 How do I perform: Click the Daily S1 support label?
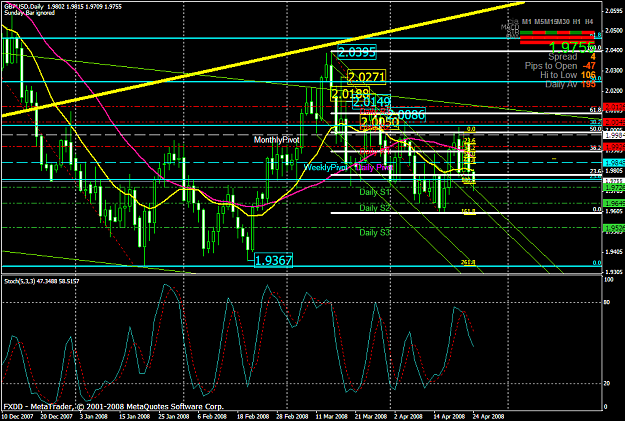tap(374, 192)
